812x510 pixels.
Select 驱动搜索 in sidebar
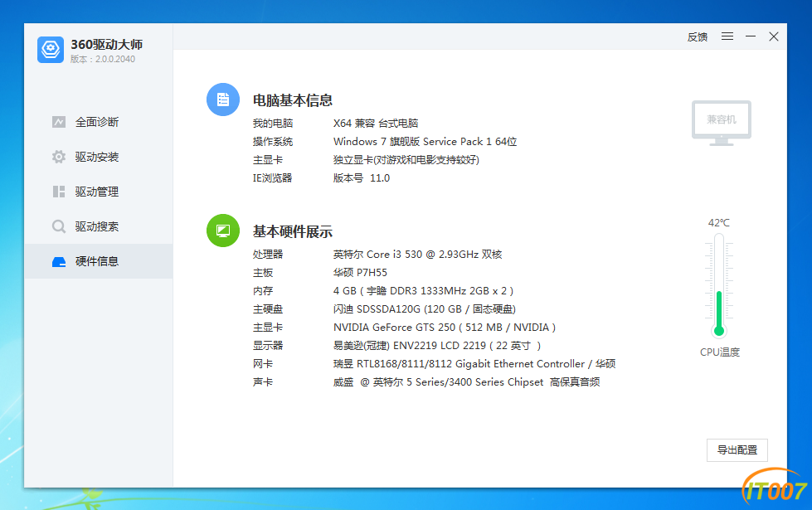click(99, 226)
